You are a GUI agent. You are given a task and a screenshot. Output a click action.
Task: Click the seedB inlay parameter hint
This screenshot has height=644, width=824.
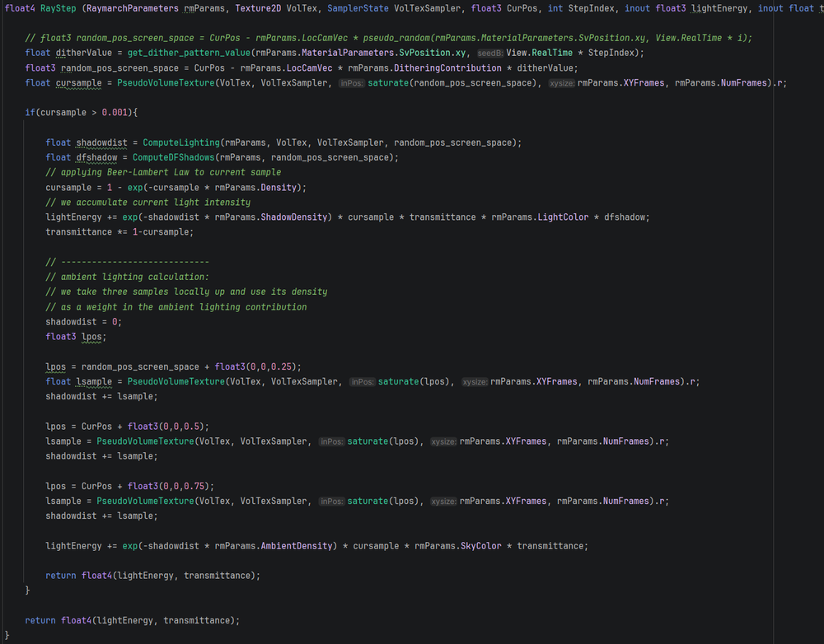(x=488, y=53)
